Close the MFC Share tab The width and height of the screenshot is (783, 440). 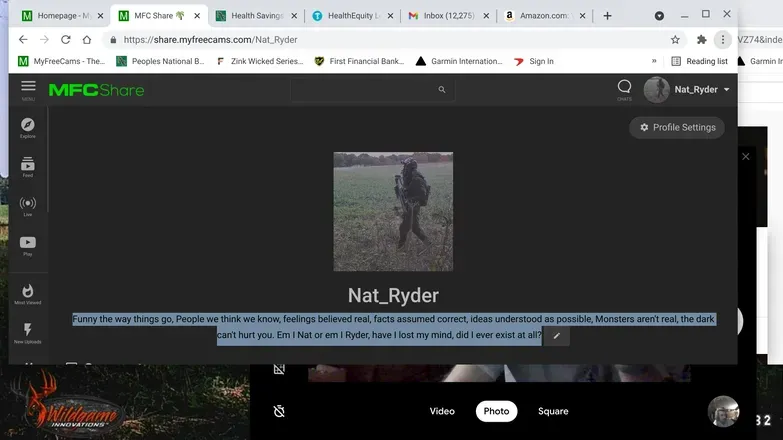tap(197, 16)
